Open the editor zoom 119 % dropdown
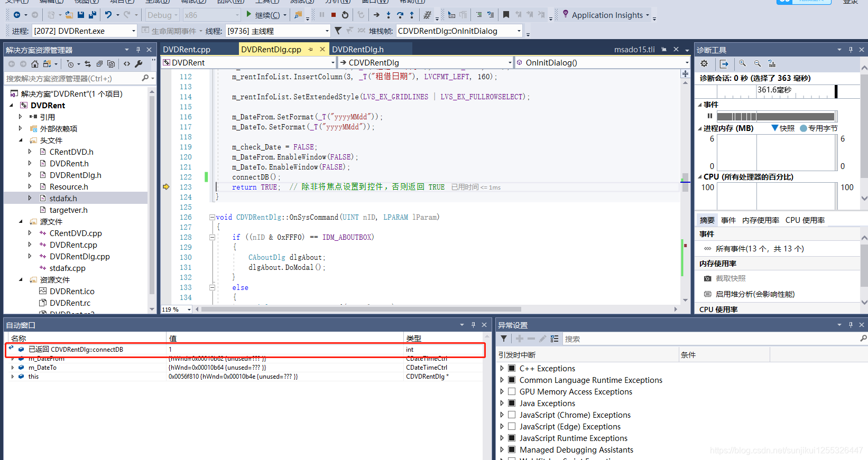Image resolution: width=868 pixels, height=460 pixels. click(x=177, y=309)
